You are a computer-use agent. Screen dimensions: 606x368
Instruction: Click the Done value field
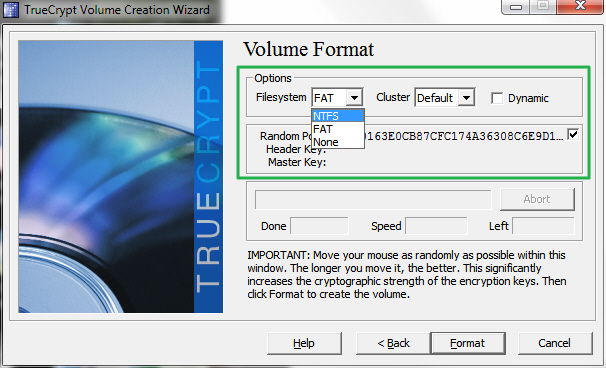pos(319,226)
